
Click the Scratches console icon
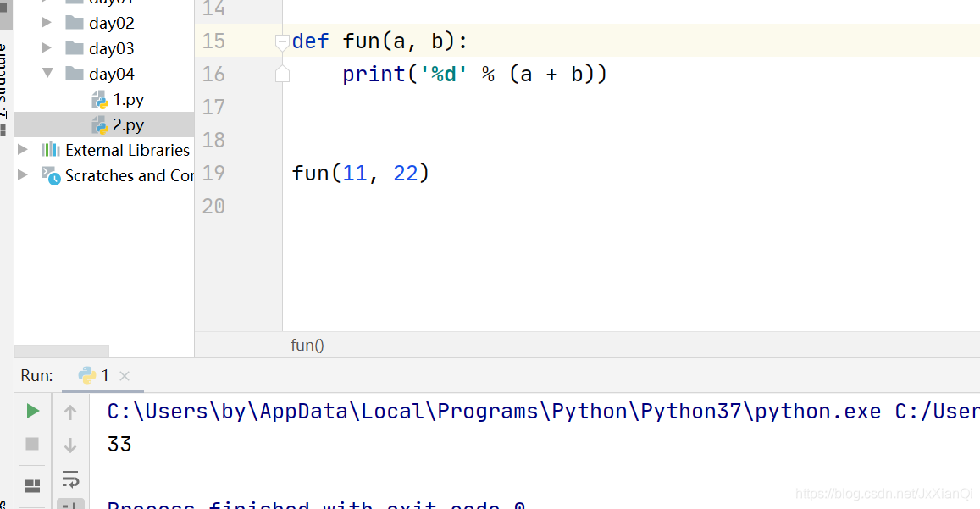pyautogui.click(x=51, y=175)
